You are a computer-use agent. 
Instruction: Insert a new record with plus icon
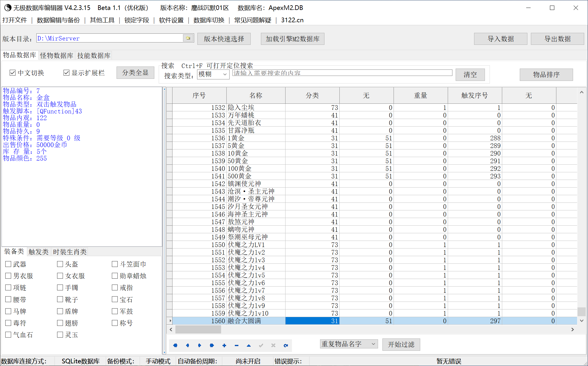click(224, 345)
